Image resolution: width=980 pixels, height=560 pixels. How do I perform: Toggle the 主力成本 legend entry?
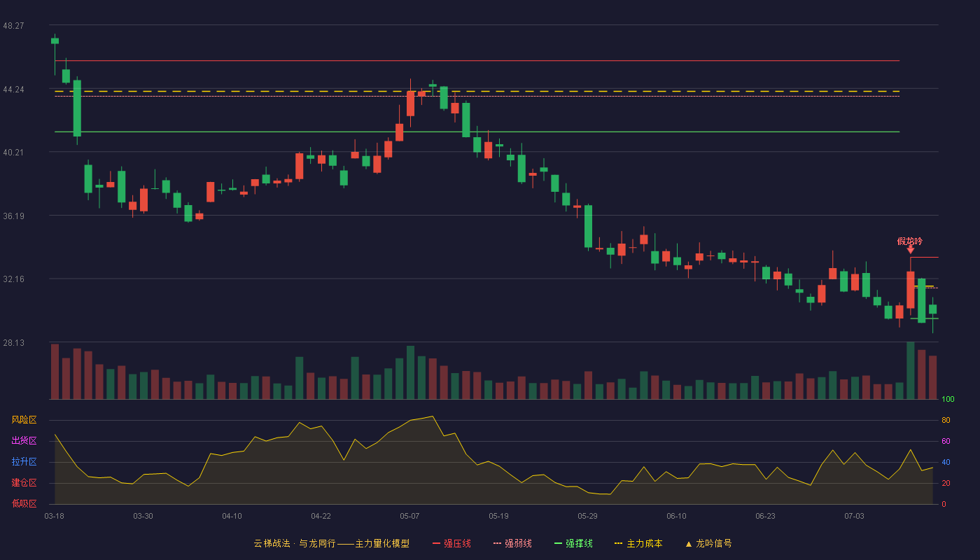tap(638, 543)
